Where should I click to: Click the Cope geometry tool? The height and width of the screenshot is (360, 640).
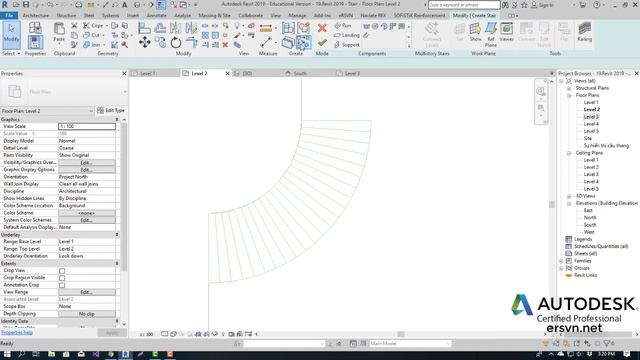[93, 25]
